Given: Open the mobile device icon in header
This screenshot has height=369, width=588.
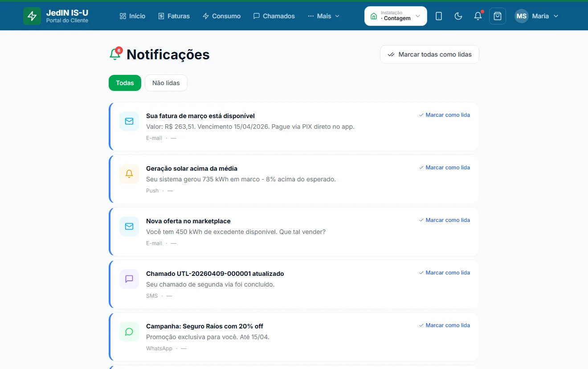Looking at the screenshot, I should pos(439,16).
